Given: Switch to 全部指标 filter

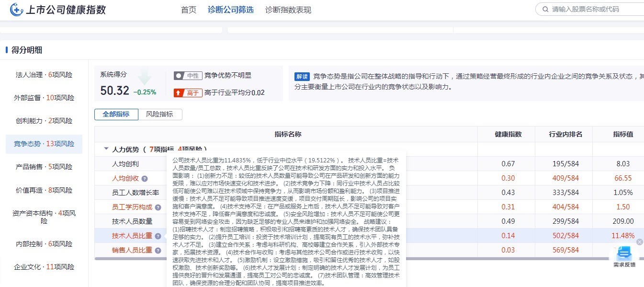Looking at the screenshot, I should [x=116, y=115].
